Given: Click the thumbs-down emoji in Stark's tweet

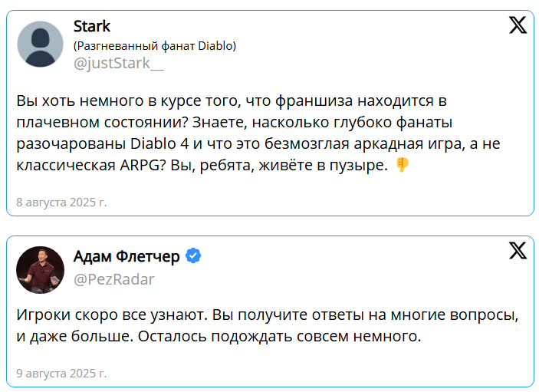Looking at the screenshot, I should click(x=402, y=164).
